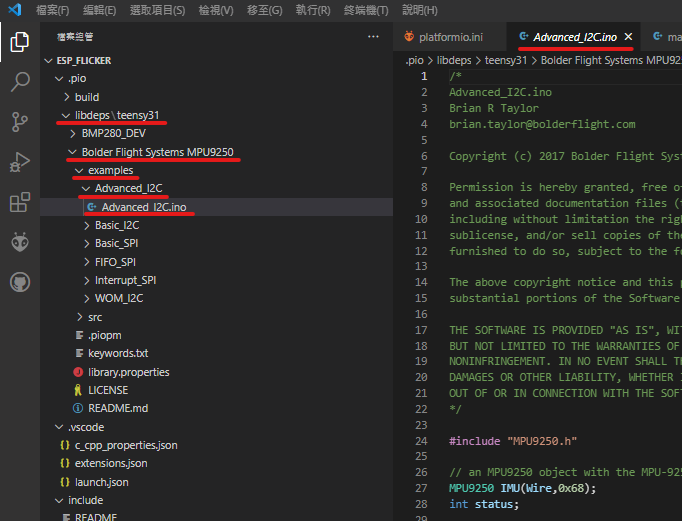Switch to the Advanced_I2C.ino tab
Image resolution: width=682 pixels, height=521 pixels.
point(575,37)
